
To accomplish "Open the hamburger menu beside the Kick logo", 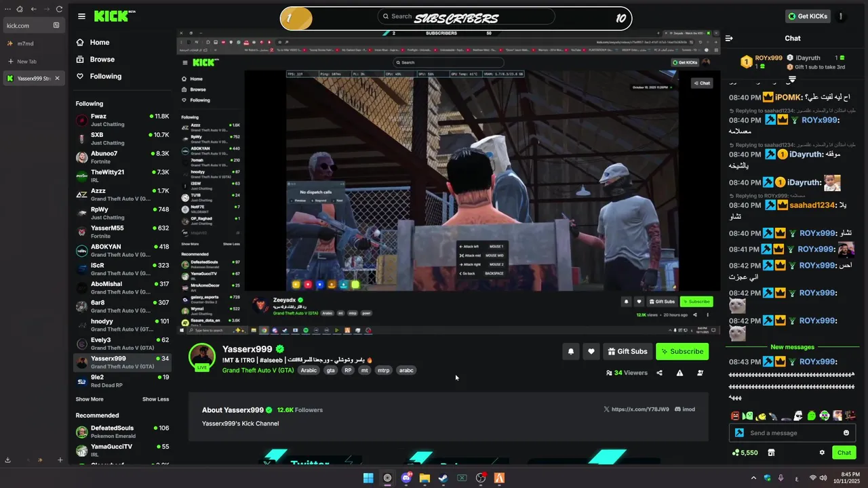I will (81, 16).
